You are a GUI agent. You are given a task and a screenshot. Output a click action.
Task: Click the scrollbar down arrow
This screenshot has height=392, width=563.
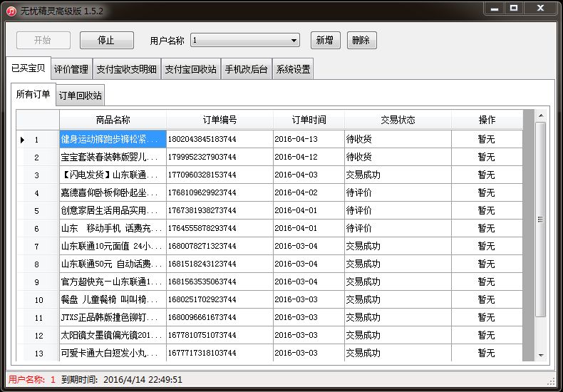click(541, 356)
